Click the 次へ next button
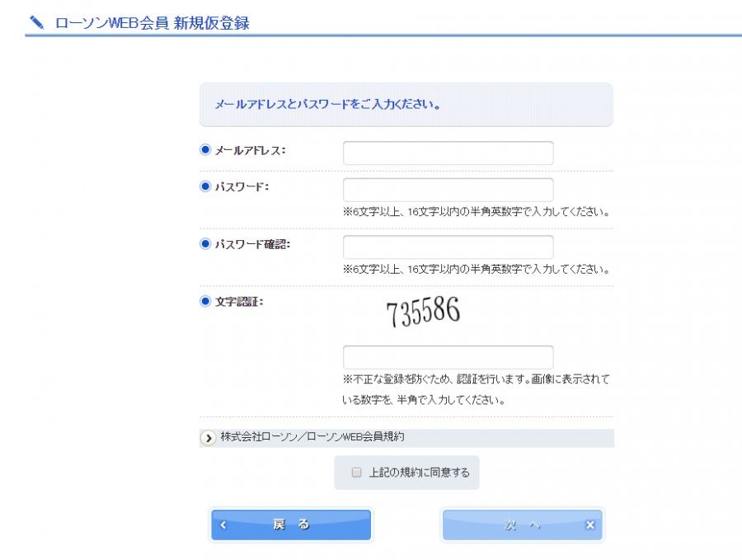The width and height of the screenshot is (742, 560). pos(523,525)
